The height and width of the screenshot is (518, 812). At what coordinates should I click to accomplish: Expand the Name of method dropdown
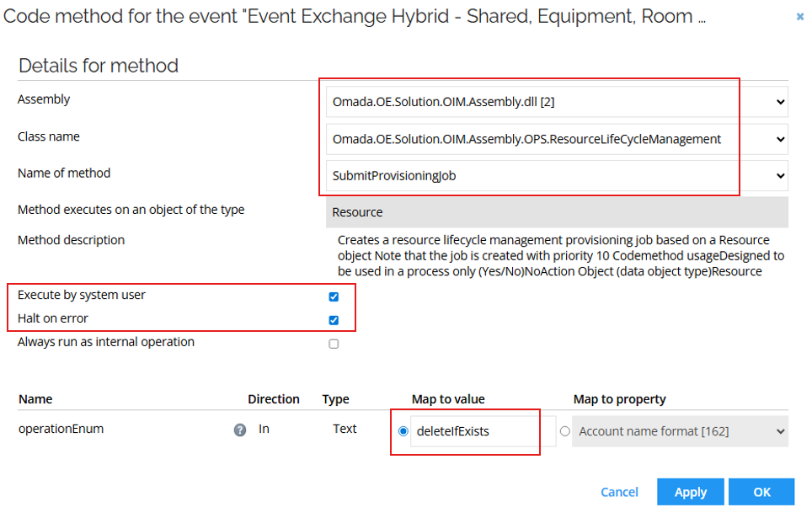pos(780,175)
